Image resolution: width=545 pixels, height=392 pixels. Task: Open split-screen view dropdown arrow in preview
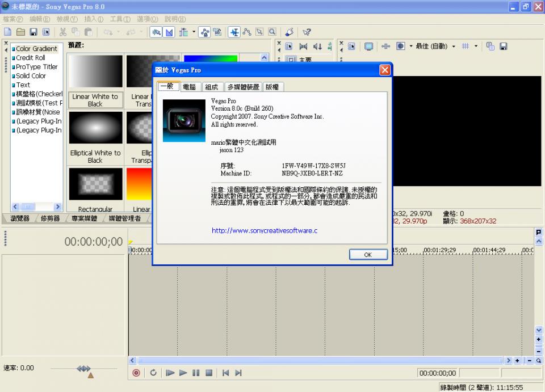[x=410, y=47]
